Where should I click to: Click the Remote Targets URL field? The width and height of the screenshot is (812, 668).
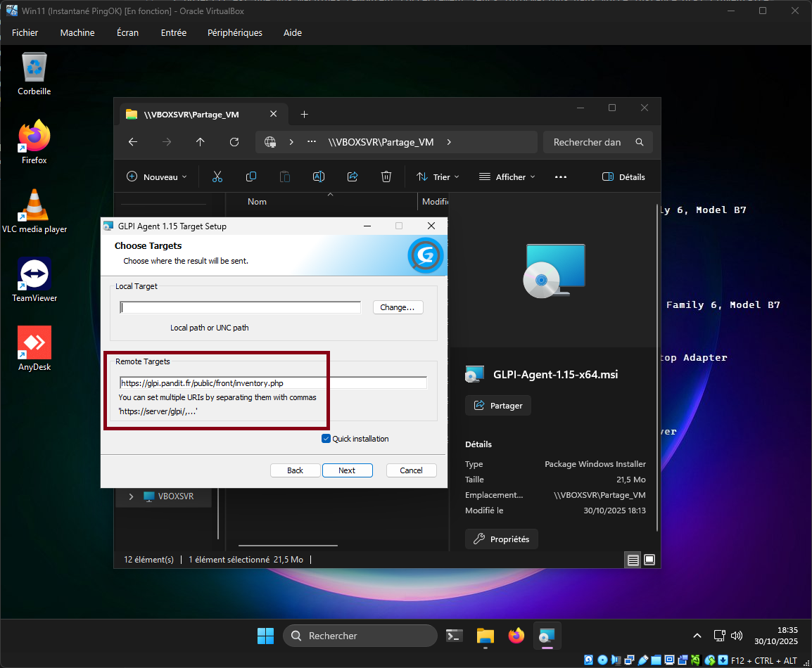click(x=273, y=383)
